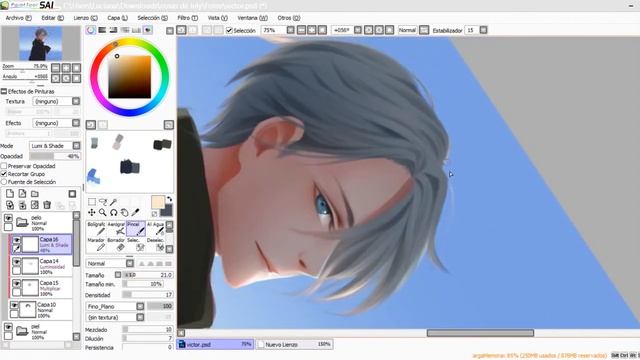Hide the piel folder layer
640x360 pixels.
[x=8, y=327]
